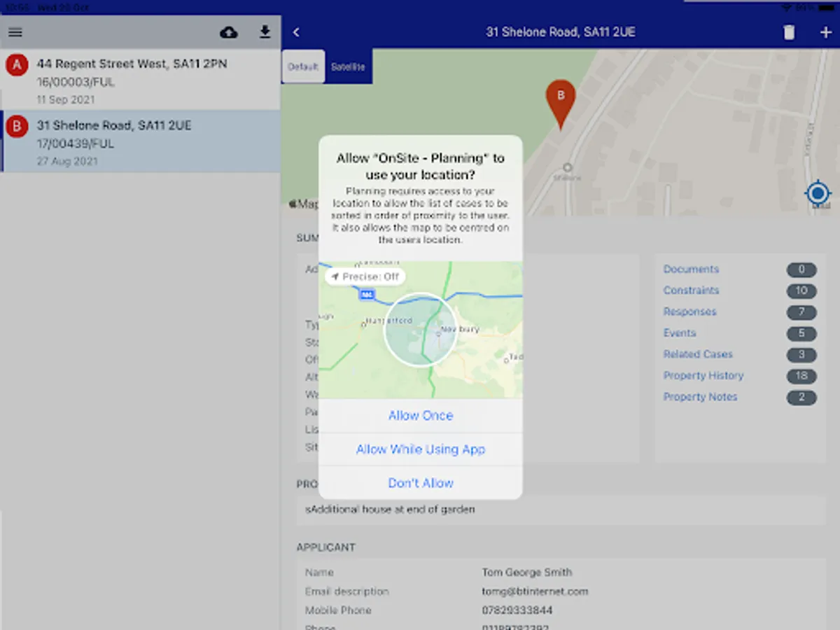Image resolution: width=840 pixels, height=630 pixels.
Task: Tap mobile number 07829333844
Action: click(x=517, y=610)
